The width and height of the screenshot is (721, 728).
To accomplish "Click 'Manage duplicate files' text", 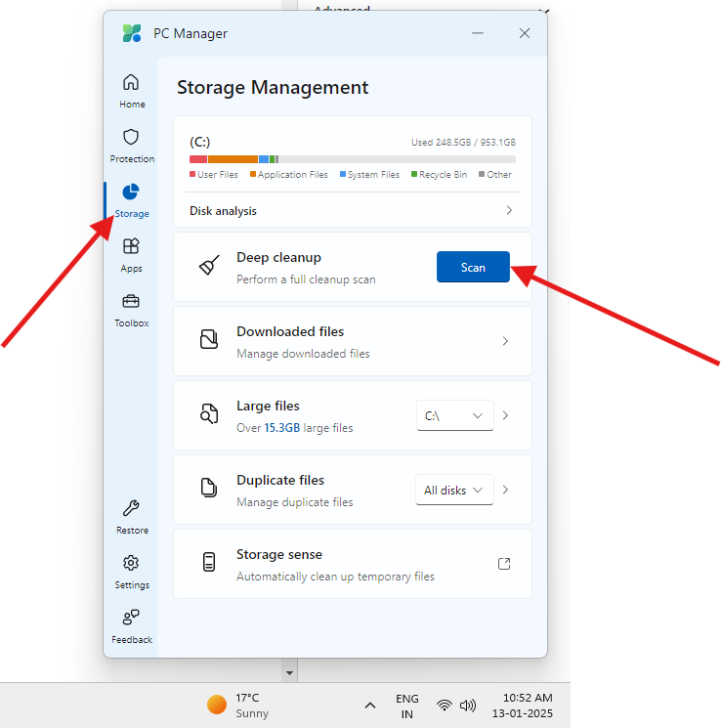I will (295, 502).
